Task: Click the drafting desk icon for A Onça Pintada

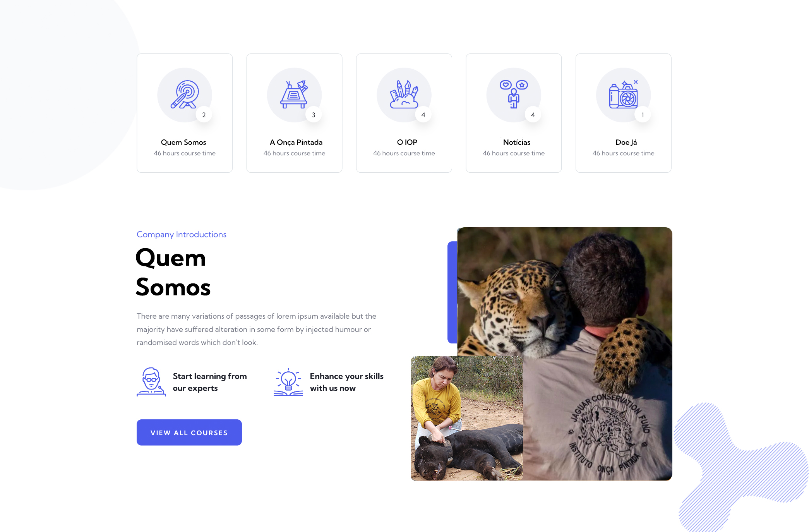Action: (x=294, y=94)
